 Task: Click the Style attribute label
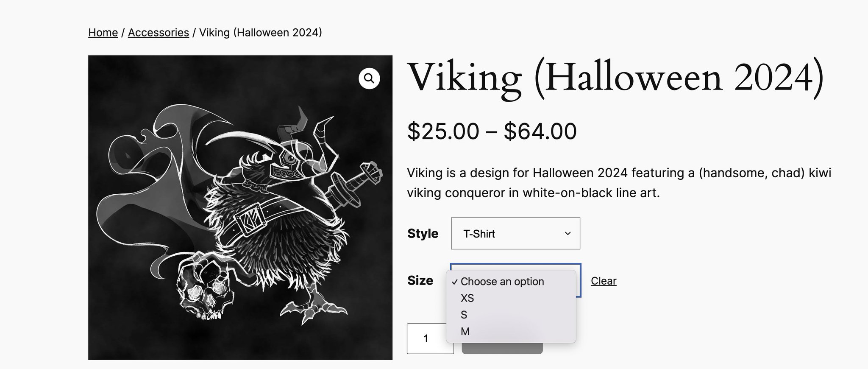point(423,234)
